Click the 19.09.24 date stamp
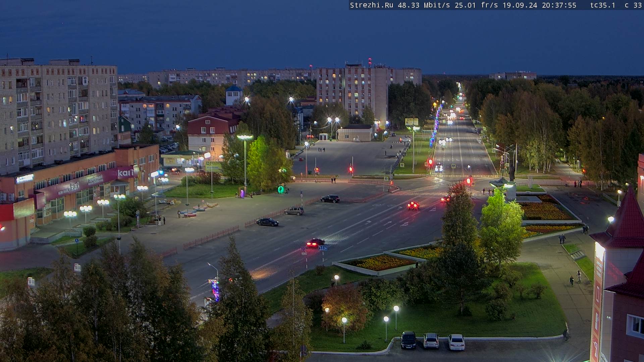The height and width of the screenshot is (362, 644). tap(520, 5)
